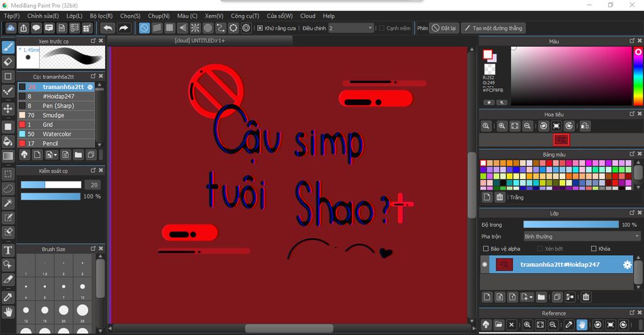
Task: Enable the Khóa lock checkbox
Action: point(594,249)
